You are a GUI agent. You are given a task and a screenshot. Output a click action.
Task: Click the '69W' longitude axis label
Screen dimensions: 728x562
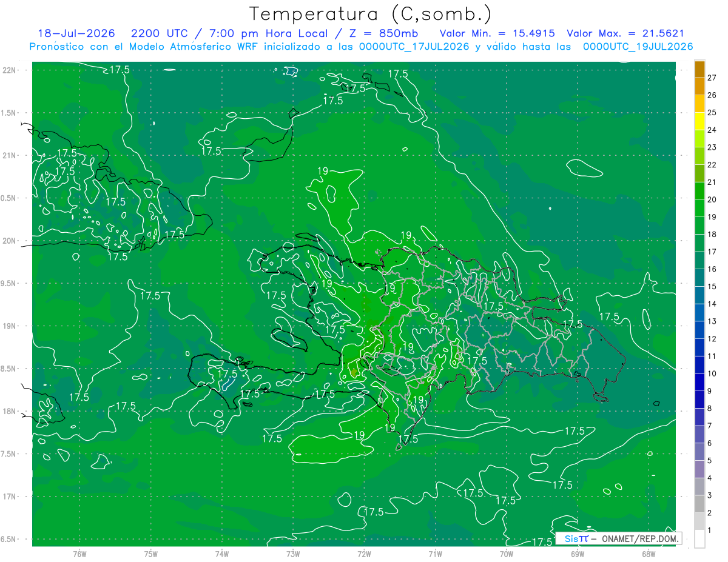[x=578, y=554]
